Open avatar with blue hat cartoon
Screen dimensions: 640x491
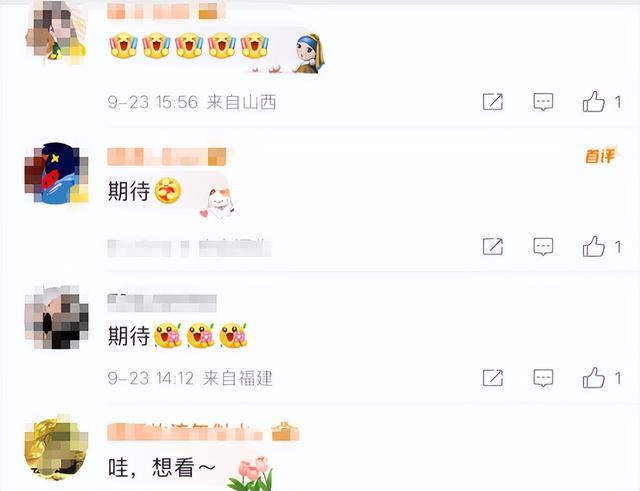coord(56,173)
